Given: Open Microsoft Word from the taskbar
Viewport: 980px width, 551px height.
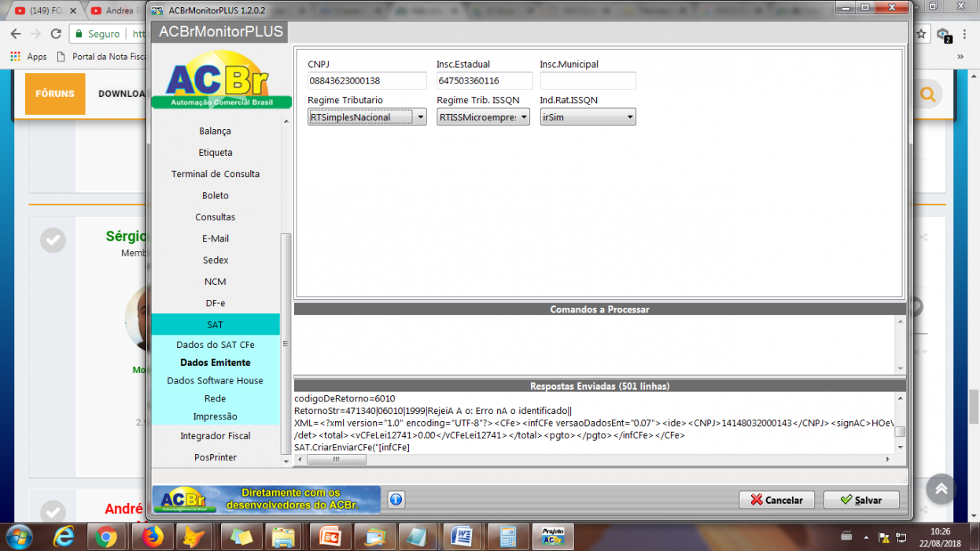Looking at the screenshot, I should 462,537.
